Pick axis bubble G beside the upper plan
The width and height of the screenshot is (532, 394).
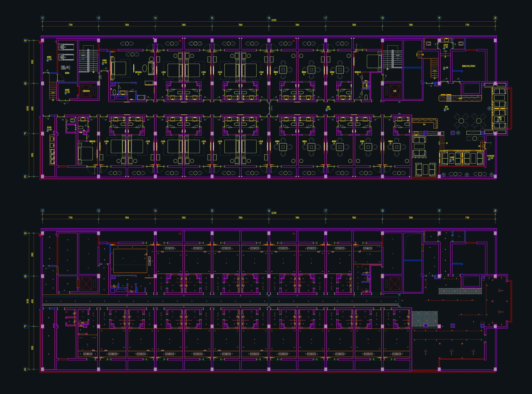[25, 83]
